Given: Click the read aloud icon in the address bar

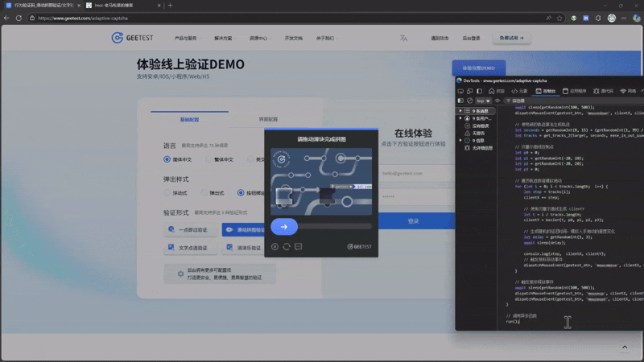Looking at the screenshot, I should pos(549,18).
